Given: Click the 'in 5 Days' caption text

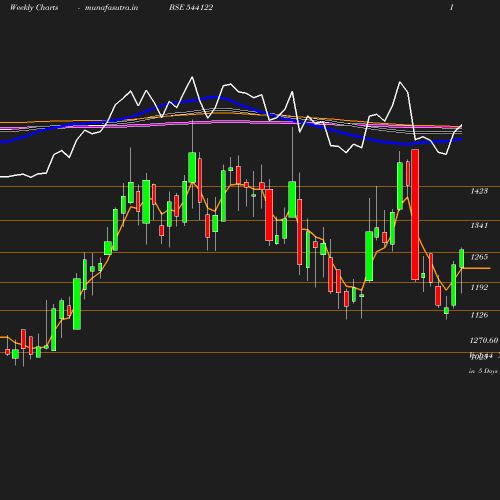Looking at the screenshot, I should (x=483, y=371).
